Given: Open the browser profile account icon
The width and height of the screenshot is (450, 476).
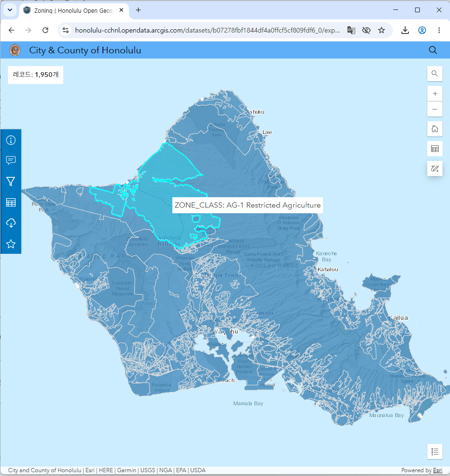Looking at the screenshot, I should coord(422,30).
